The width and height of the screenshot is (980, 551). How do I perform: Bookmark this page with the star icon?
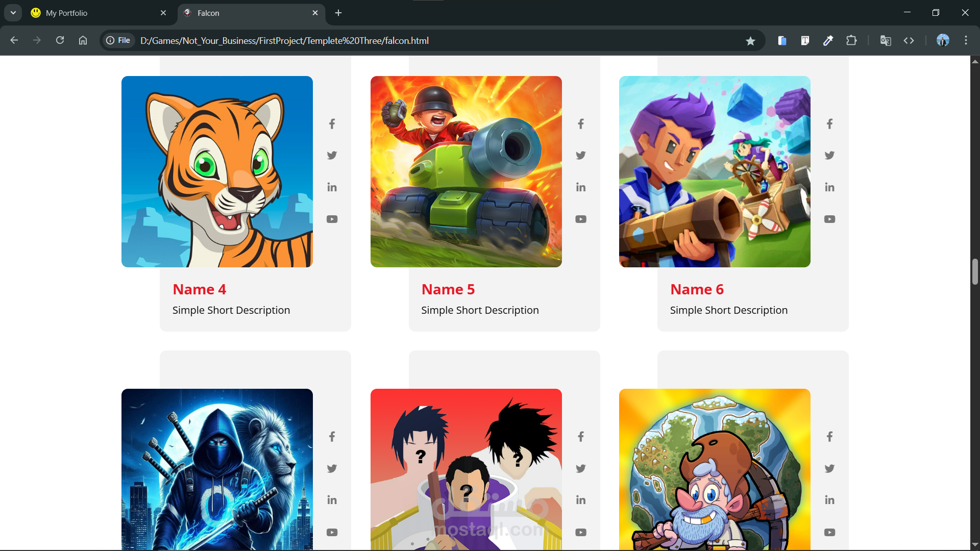click(750, 41)
